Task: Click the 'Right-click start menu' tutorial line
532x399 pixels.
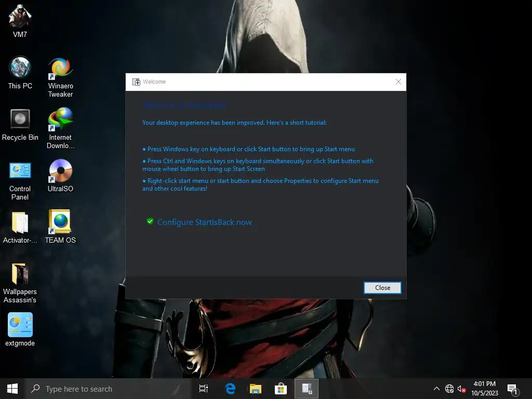Action: pyautogui.click(x=261, y=184)
